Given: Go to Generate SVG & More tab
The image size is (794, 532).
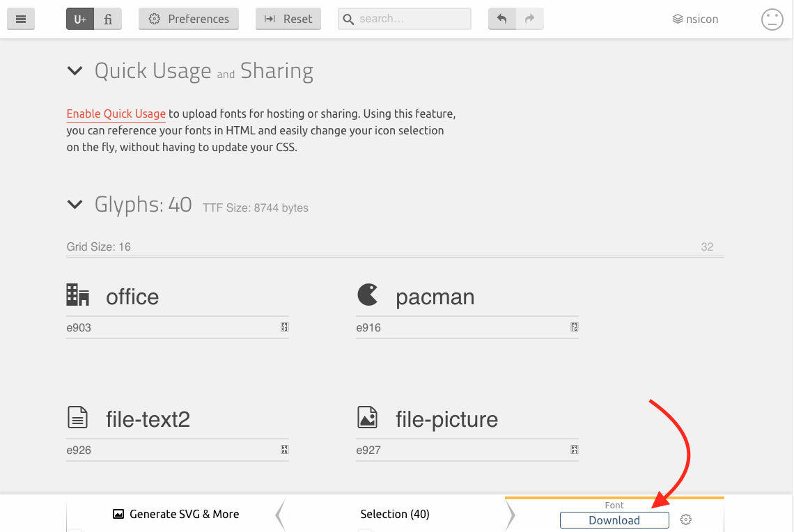Looking at the screenshot, I should (x=176, y=515).
